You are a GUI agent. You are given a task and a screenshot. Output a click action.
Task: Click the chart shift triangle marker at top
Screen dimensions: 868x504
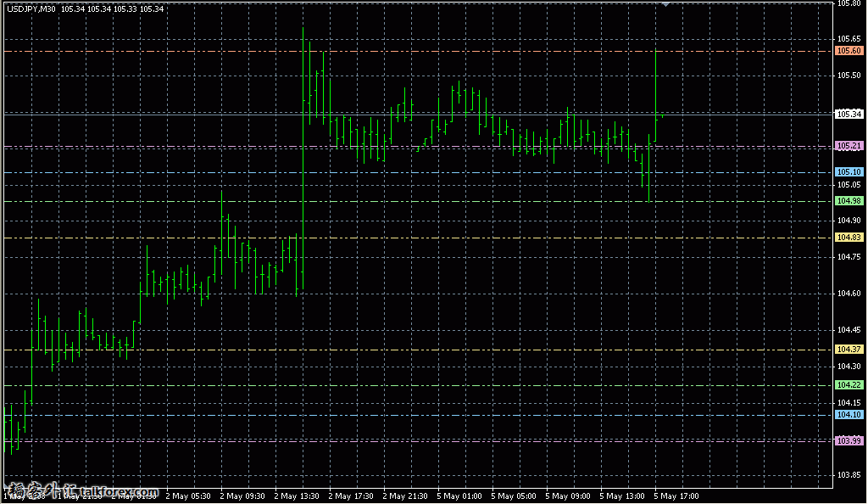pyautogui.click(x=666, y=4)
